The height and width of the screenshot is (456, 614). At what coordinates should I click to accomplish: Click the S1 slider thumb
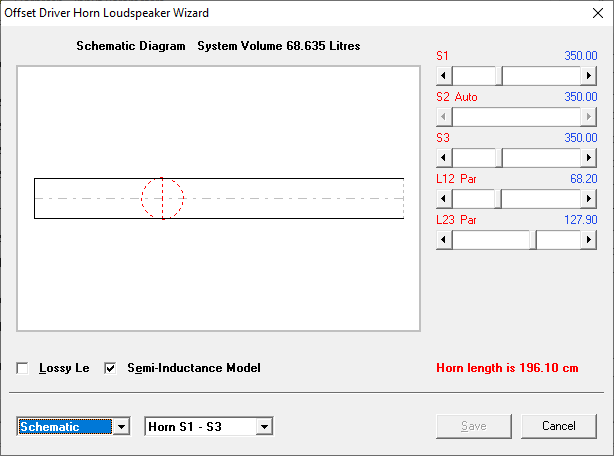click(x=499, y=76)
